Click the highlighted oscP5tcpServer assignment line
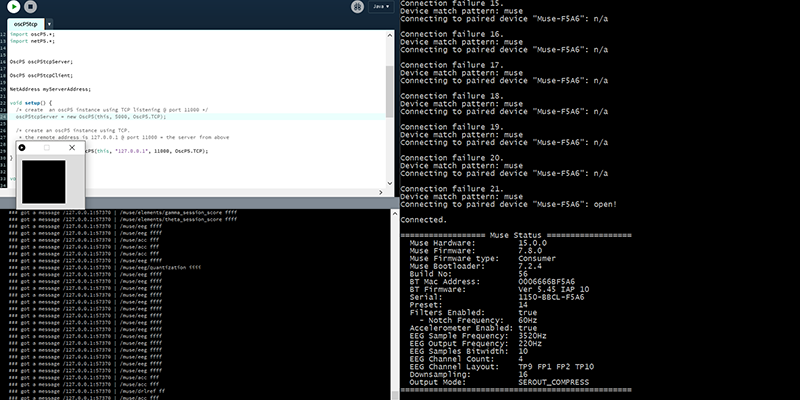800x400 pixels. click(90, 116)
